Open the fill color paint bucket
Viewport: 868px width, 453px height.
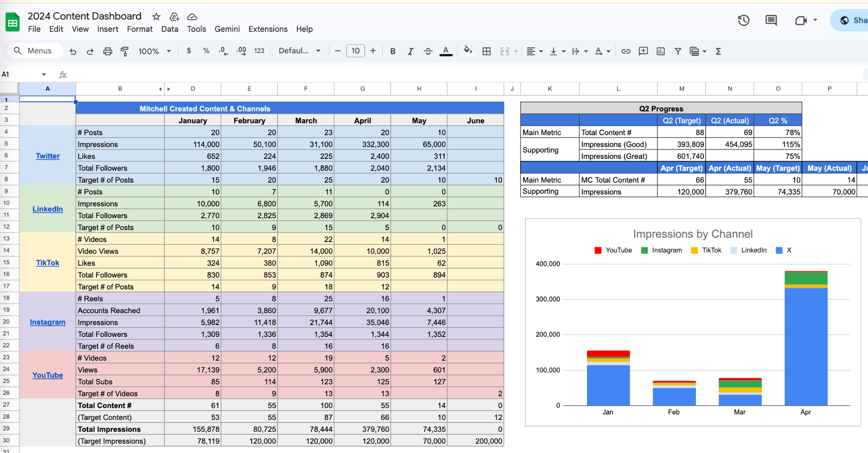[x=467, y=51]
